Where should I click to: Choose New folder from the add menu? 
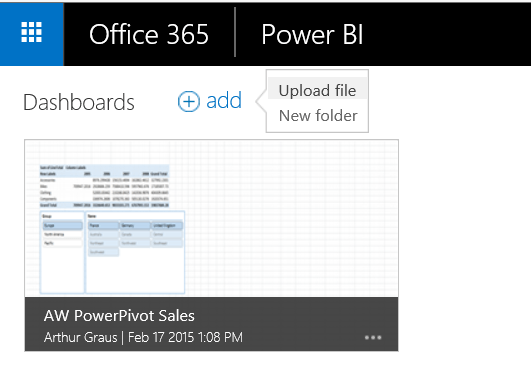point(318,116)
